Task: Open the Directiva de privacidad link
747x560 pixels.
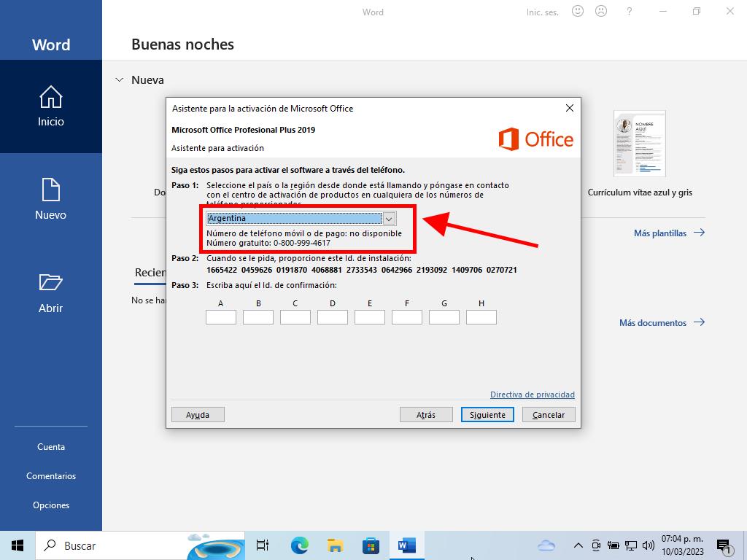Action: [532, 394]
